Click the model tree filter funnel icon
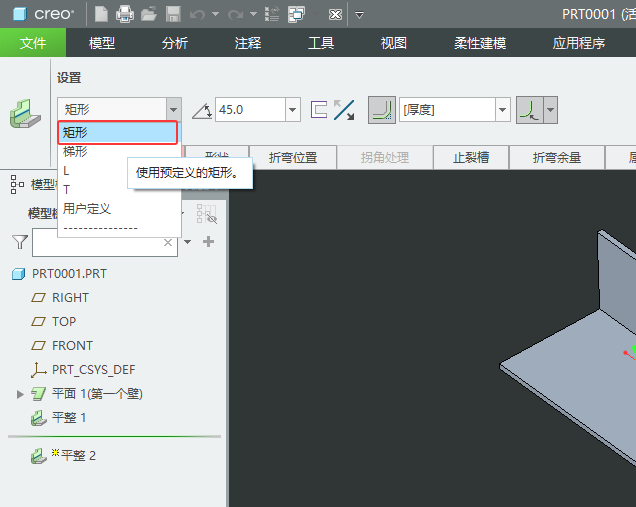This screenshot has height=507, width=636. [x=19, y=242]
